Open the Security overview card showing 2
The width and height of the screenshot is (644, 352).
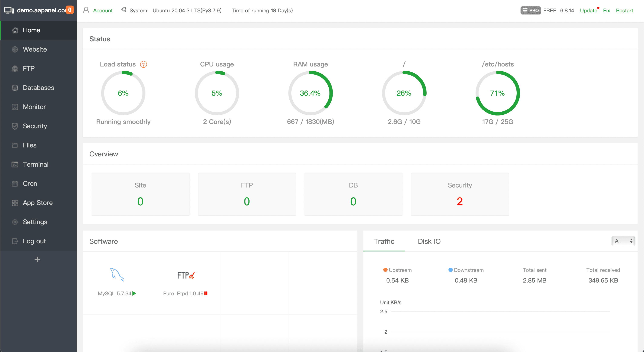(x=460, y=194)
